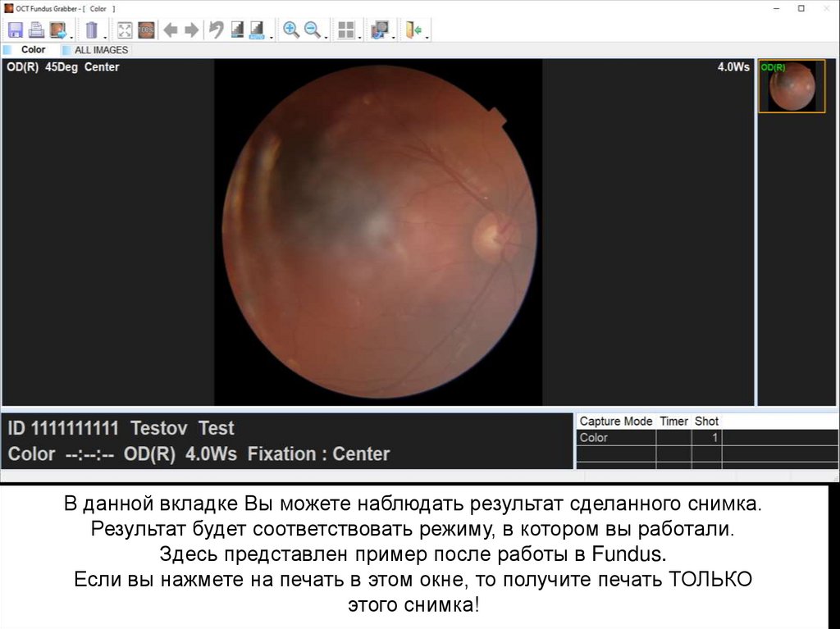840x629 pixels.
Task: Delete image with trash can icon
Action: pyautogui.click(x=91, y=30)
